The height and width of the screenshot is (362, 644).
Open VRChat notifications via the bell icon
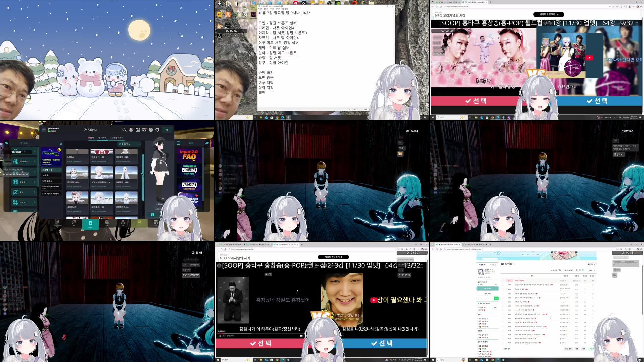pyautogui.click(x=131, y=130)
